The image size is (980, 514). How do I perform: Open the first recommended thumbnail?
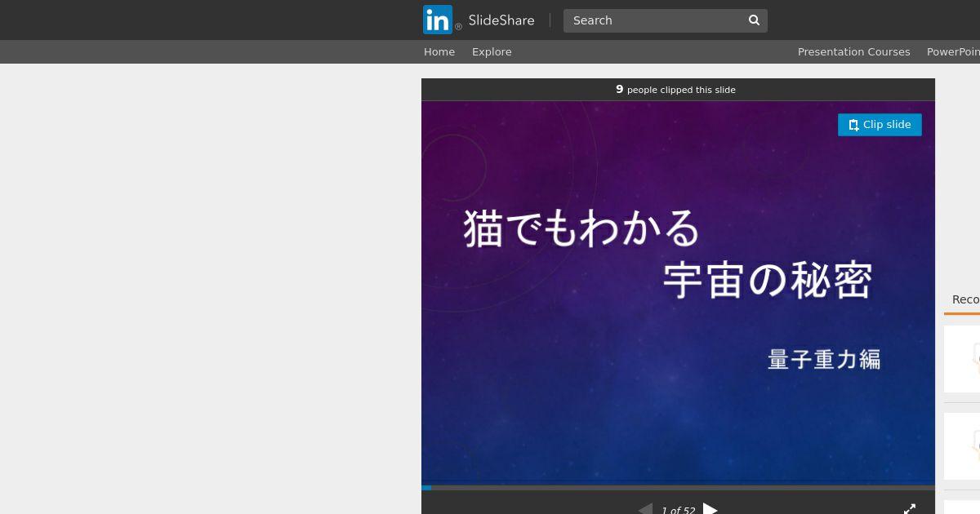962,359
